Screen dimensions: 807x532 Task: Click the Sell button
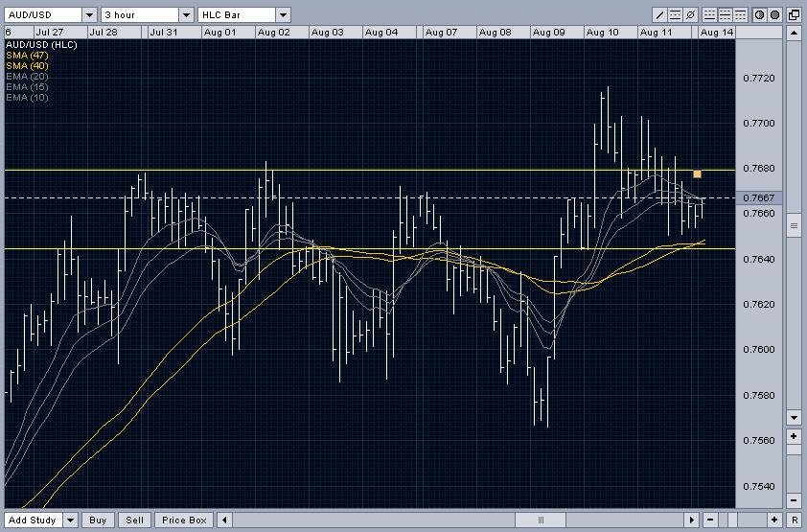click(x=134, y=520)
